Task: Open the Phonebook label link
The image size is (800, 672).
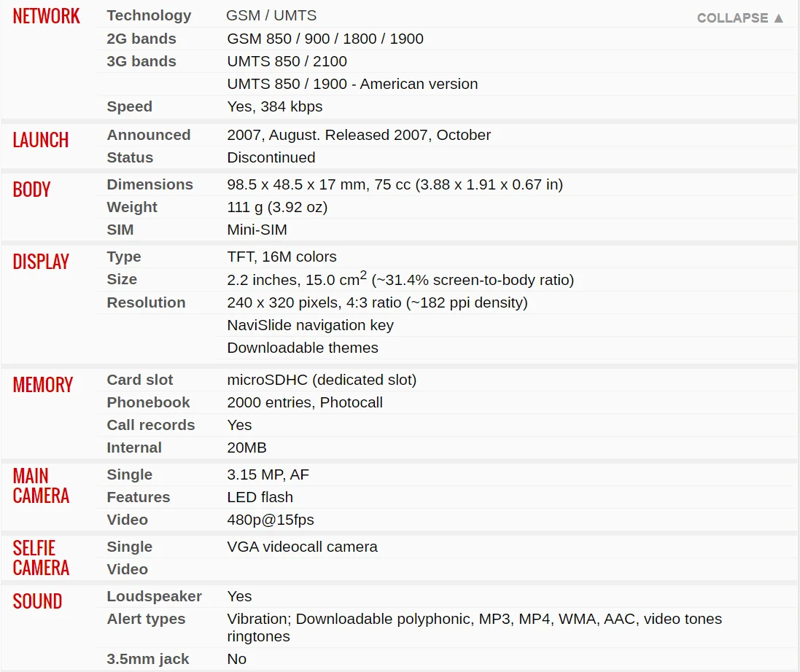Action: (148, 402)
